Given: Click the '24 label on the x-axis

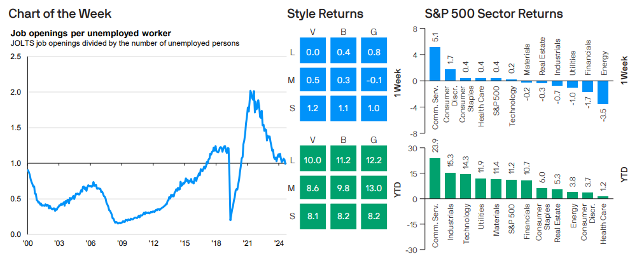Looking at the screenshot, I should (x=278, y=243).
